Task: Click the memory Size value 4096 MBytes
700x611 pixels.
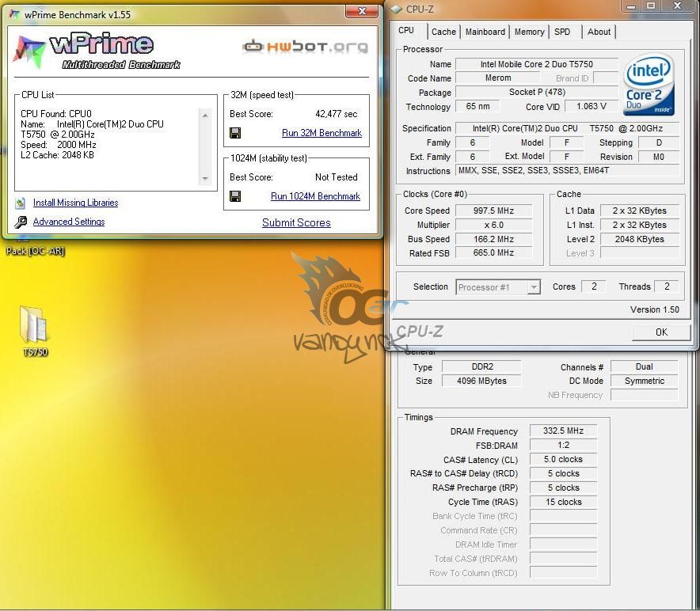Action: click(x=481, y=381)
